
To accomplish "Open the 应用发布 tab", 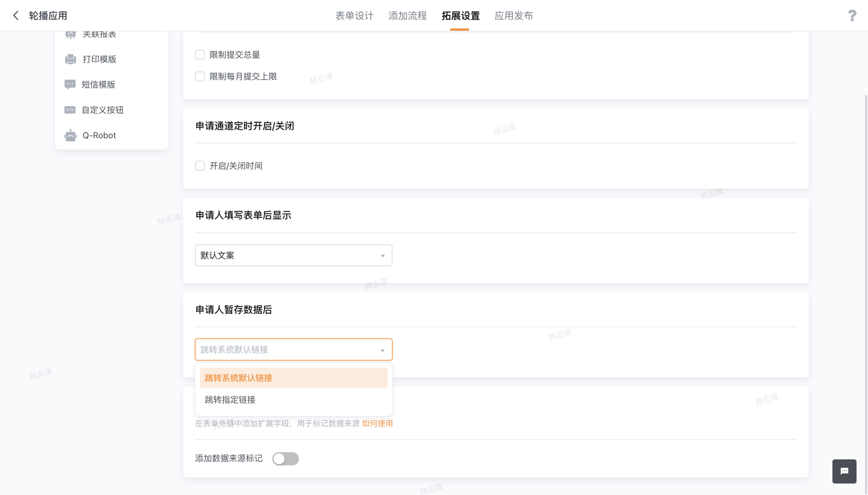I will click(x=514, y=16).
